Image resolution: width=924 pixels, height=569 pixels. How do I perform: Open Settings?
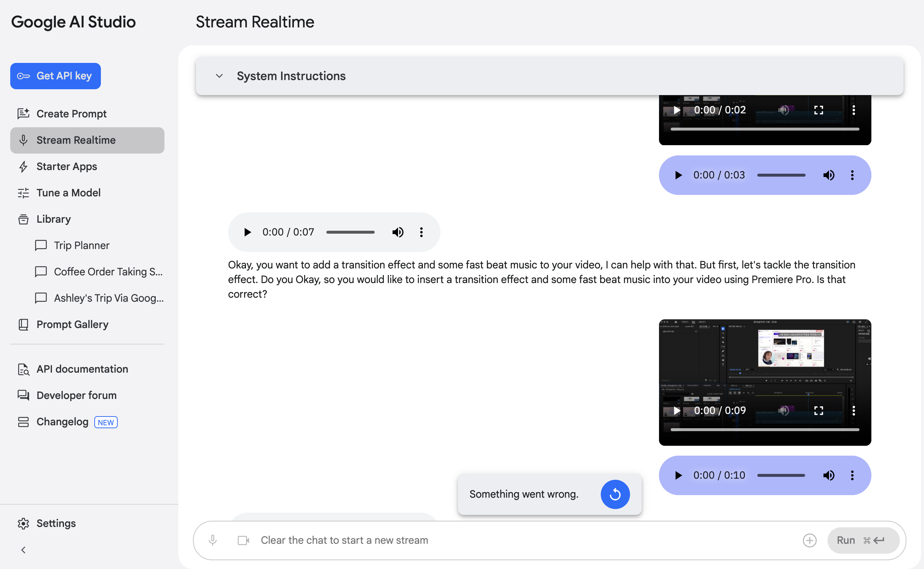[x=47, y=523]
